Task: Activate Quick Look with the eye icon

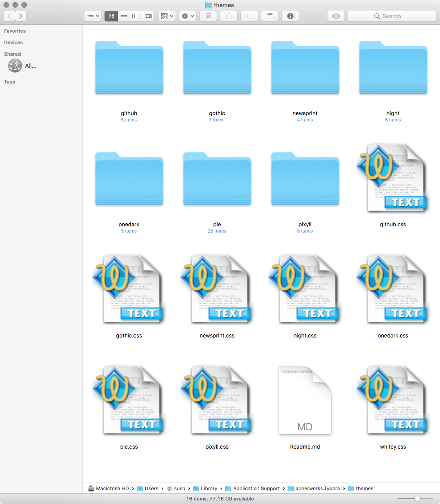Action: click(335, 16)
